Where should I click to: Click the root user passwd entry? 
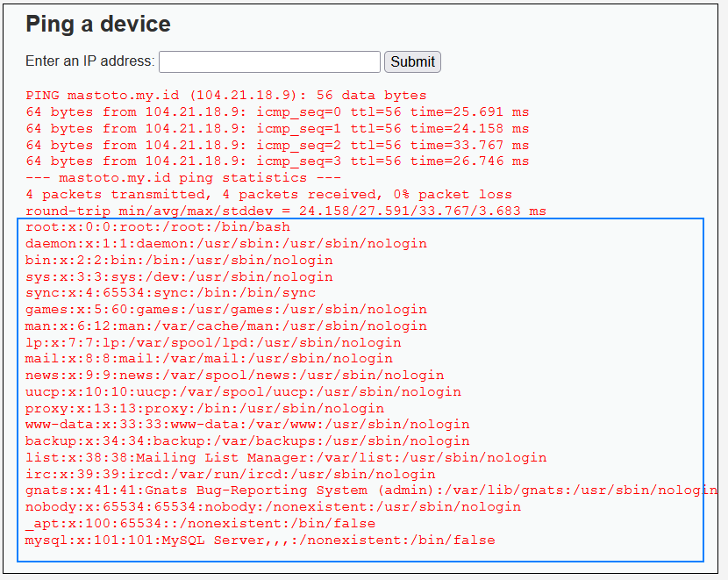point(158,227)
